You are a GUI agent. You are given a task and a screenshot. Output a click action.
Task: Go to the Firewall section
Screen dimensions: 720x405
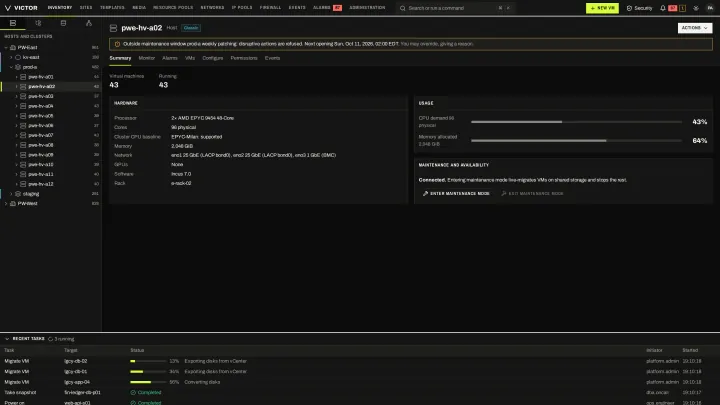point(270,8)
